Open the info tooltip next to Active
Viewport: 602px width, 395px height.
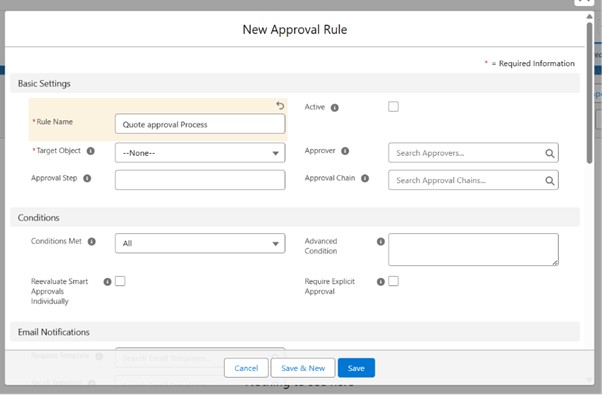(x=335, y=108)
